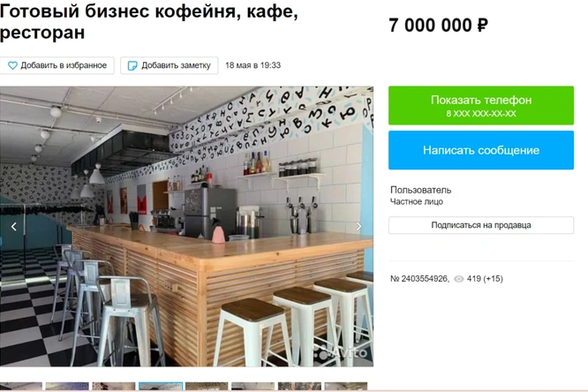Open the Пользователь seller profile link

[x=420, y=190]
